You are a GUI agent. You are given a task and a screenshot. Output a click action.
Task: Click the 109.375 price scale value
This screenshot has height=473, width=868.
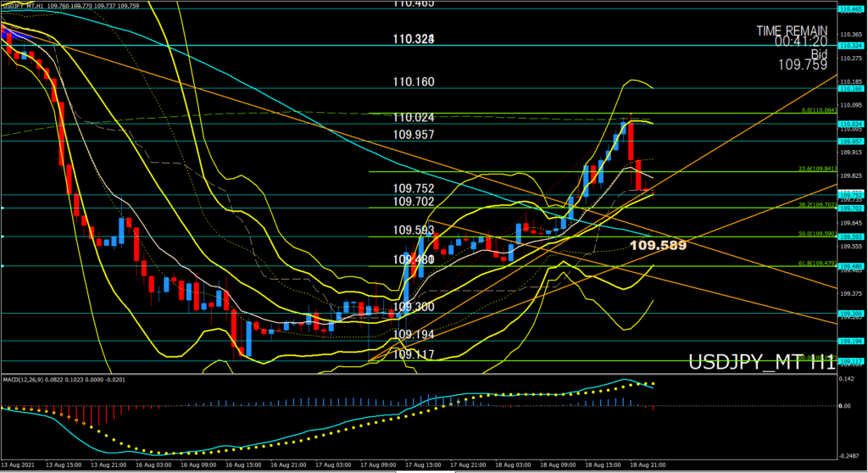(x=851, y=293)
